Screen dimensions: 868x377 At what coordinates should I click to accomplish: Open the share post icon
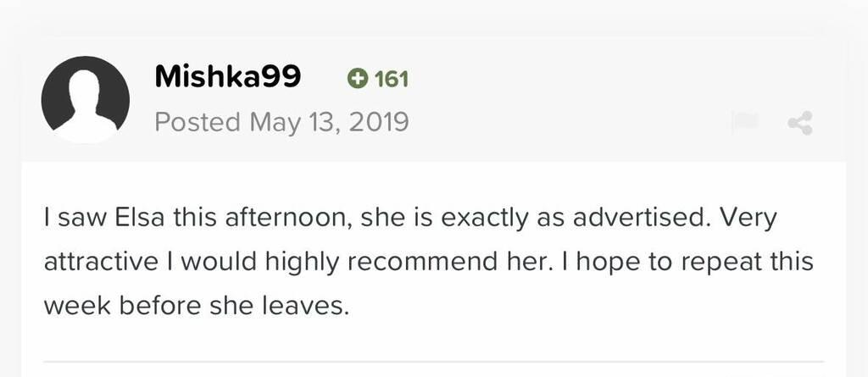(x=799, y=124)
